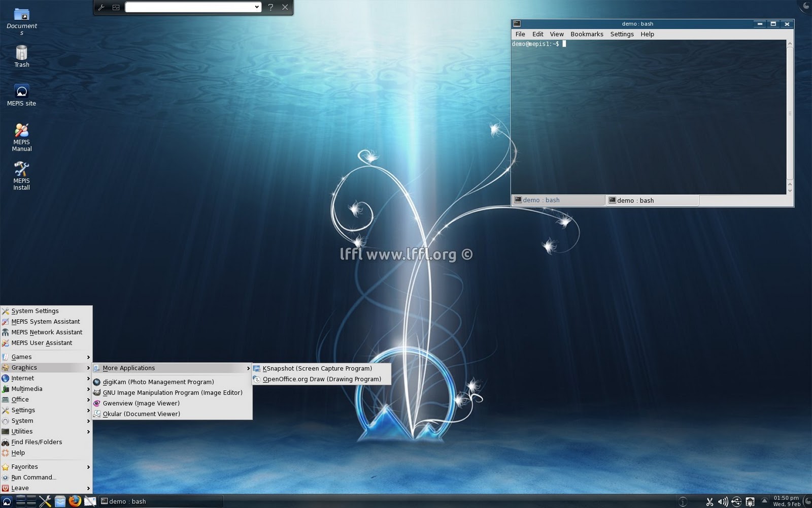
Task: Close the KRunner command bar
Action: point(285,7)
